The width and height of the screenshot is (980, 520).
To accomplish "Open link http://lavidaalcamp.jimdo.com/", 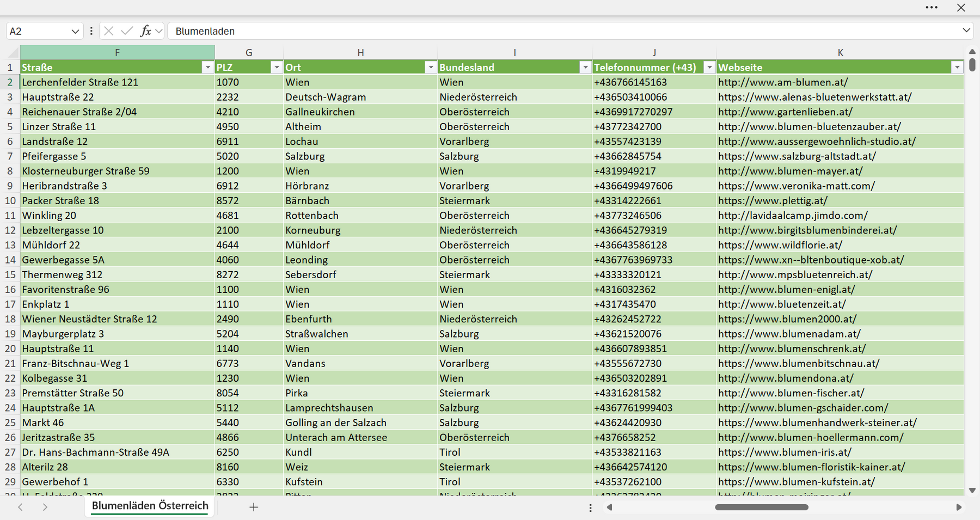I will (793, 215).
